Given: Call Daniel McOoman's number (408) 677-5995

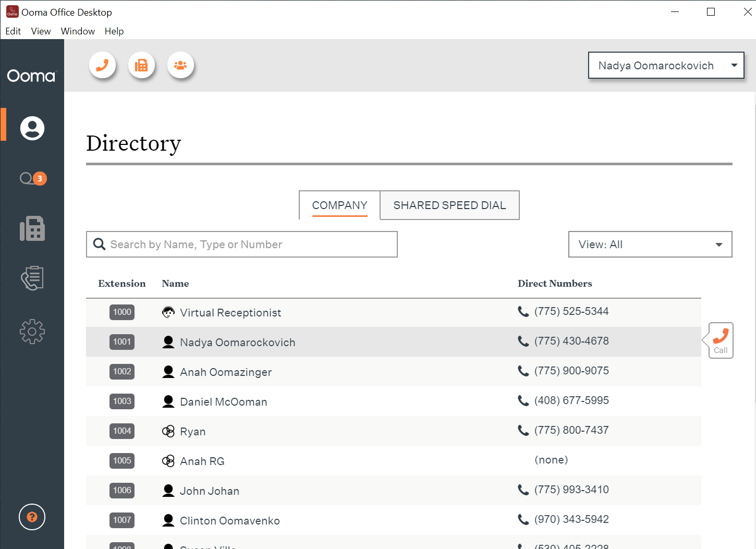Looking at the screenshot, I should point(571,400).
